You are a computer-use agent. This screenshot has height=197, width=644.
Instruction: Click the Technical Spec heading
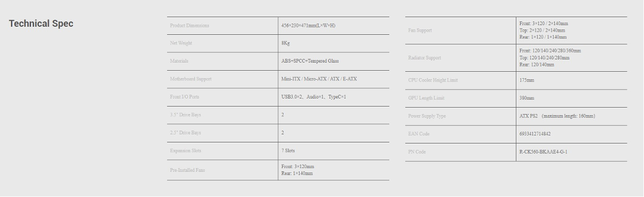pos(41,24)
